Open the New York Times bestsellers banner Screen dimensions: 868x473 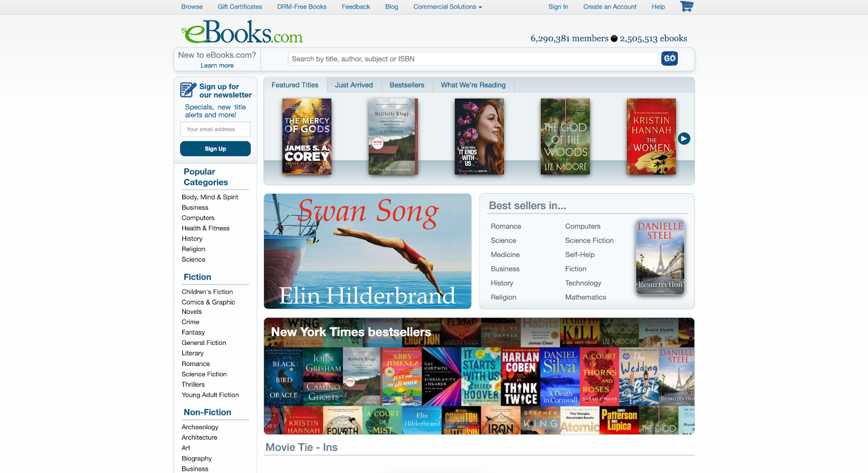479,376
